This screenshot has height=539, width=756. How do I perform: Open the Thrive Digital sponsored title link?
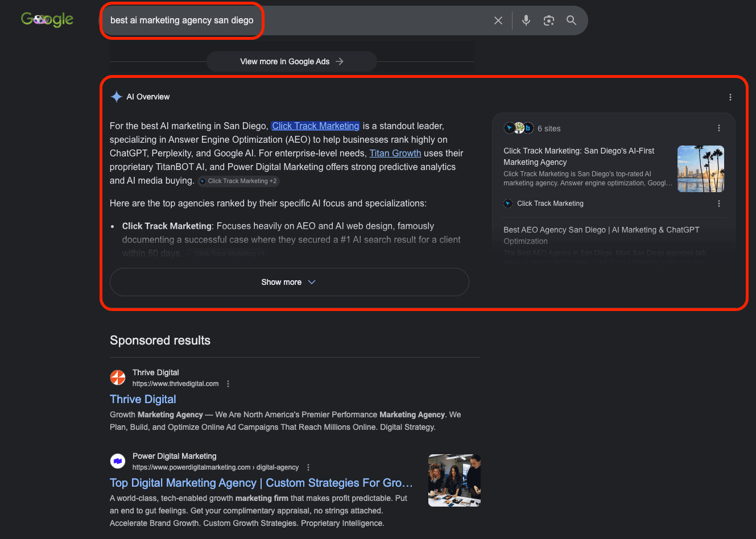pos(143,399)
